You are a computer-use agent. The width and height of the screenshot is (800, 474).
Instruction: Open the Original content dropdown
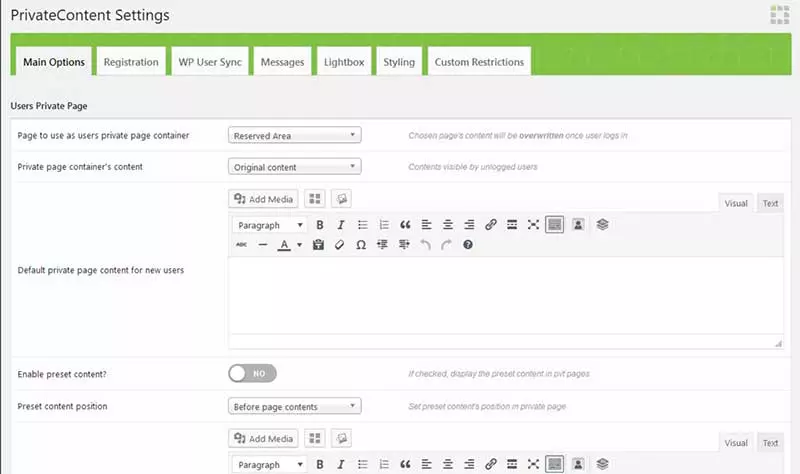click(x=294, y=167)
